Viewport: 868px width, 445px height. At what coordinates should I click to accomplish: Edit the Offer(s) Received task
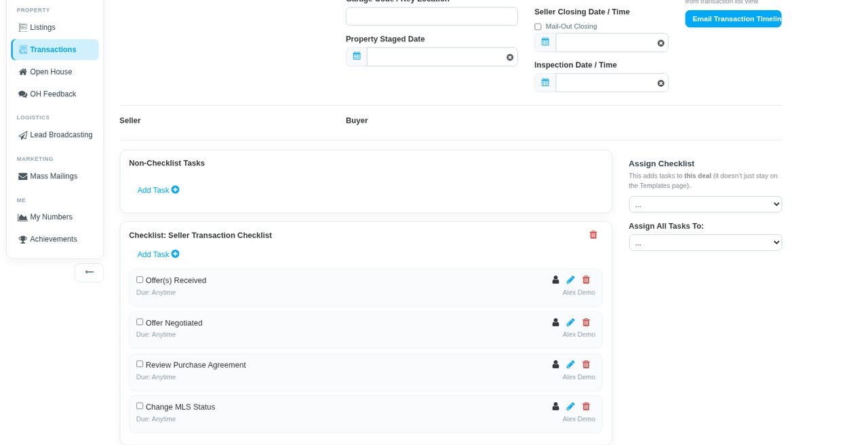coord(570,280)
